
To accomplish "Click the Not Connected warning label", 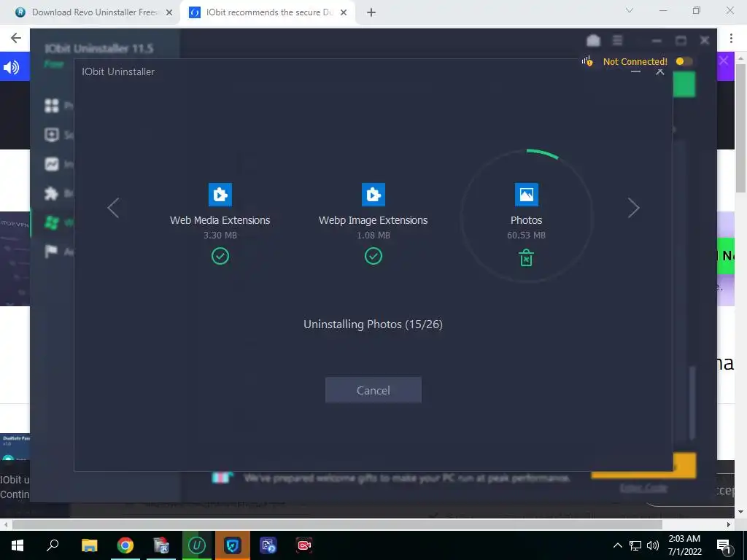I will click(635, 61).
